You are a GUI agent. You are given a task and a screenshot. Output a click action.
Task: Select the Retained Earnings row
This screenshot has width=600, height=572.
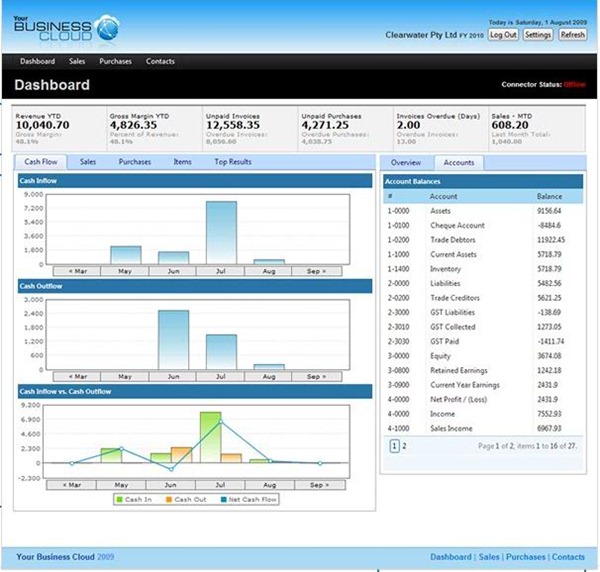483,370
